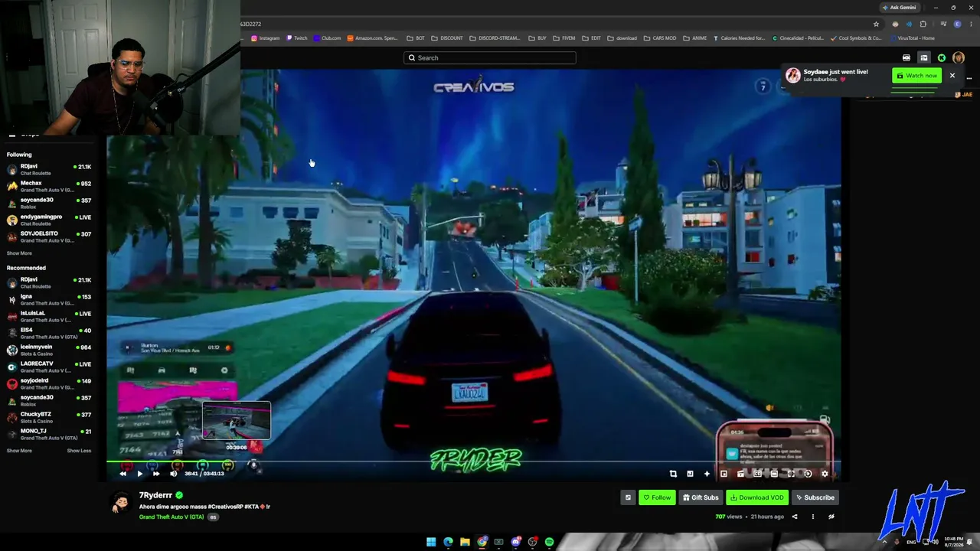Viewport: 980px width, 551px height.
Task: Download the VOD
Action: (x=757, y=497)
